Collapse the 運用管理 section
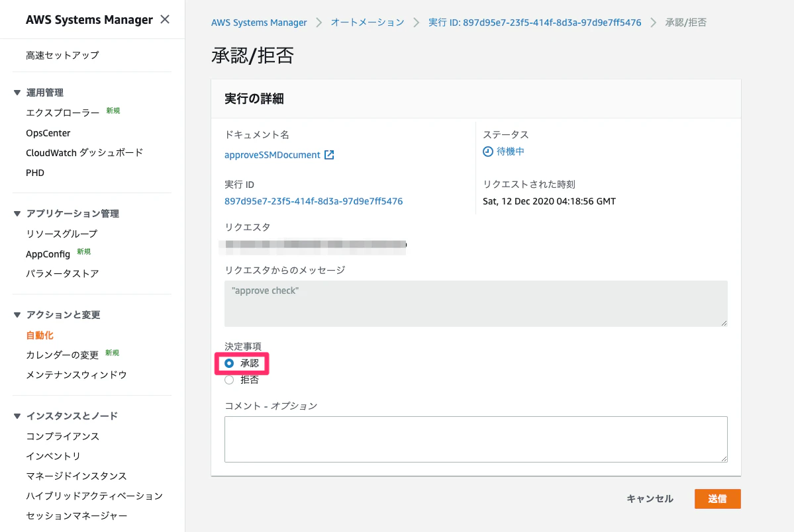This screenshot has width=794, height=532. (x=17, y=93)
